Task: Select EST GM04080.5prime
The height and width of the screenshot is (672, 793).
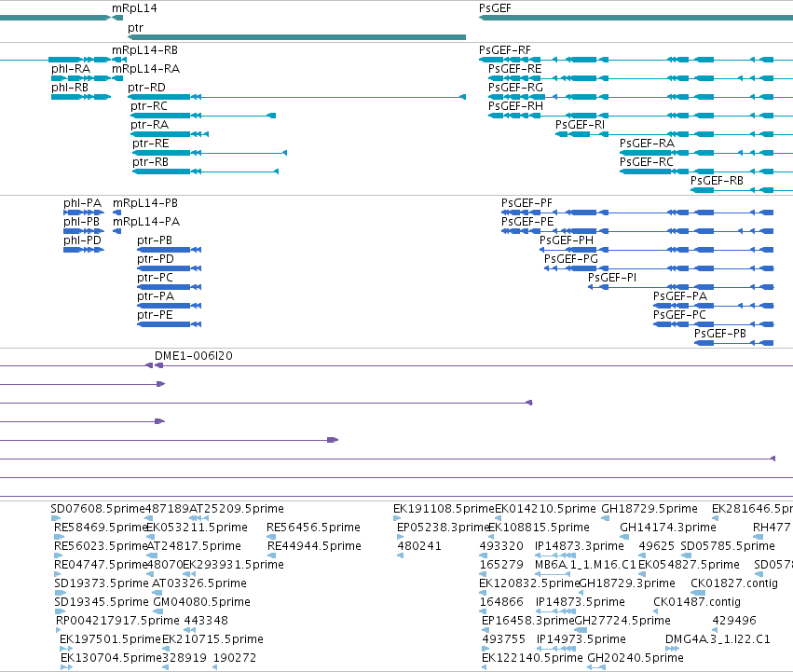Action: click(x=157, y=611)
